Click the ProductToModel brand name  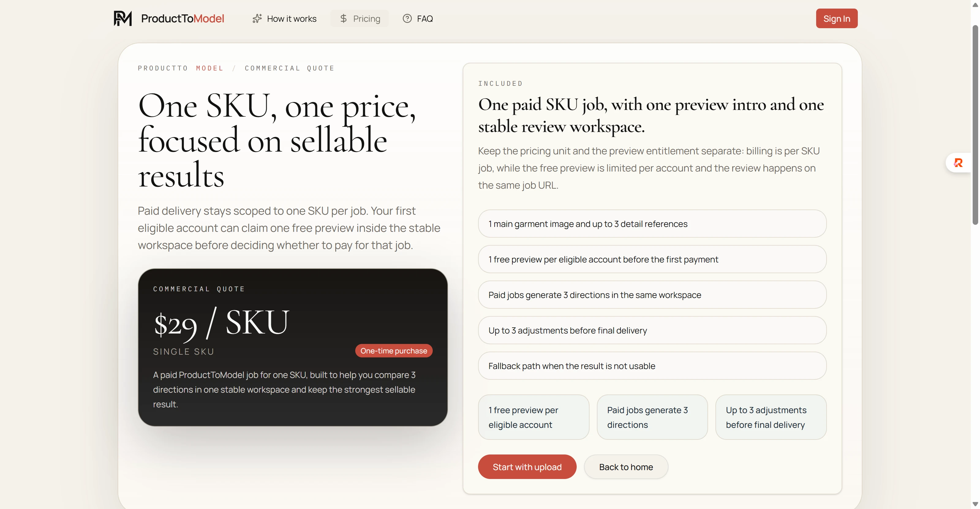pos(183,18)
